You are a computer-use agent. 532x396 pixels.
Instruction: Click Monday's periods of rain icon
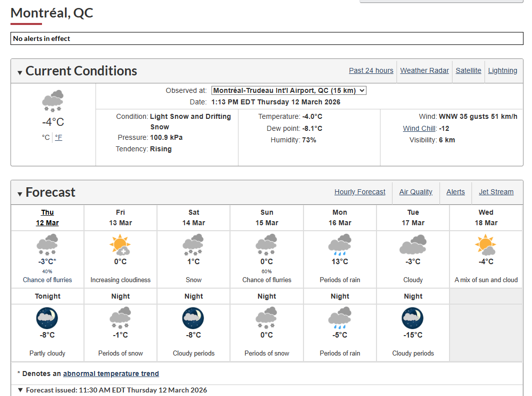point(339,245)
